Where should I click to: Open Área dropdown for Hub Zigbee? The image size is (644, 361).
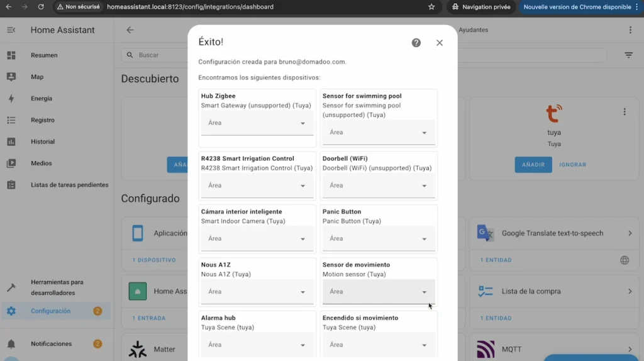(257, 123)
